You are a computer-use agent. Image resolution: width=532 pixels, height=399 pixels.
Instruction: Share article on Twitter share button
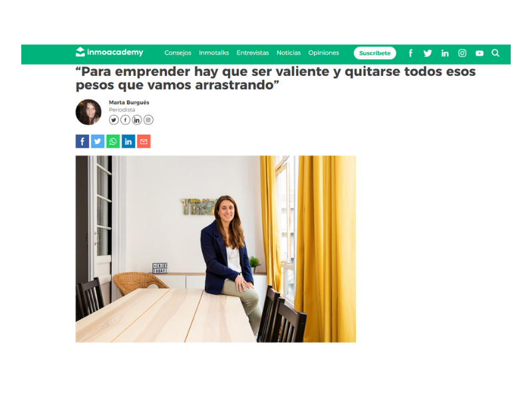point(98,141)
